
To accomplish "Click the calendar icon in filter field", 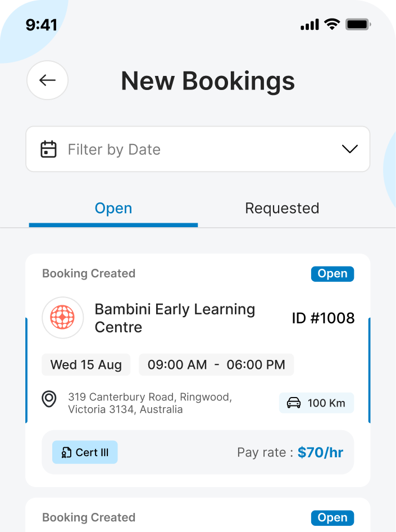I will coord(49,150).
